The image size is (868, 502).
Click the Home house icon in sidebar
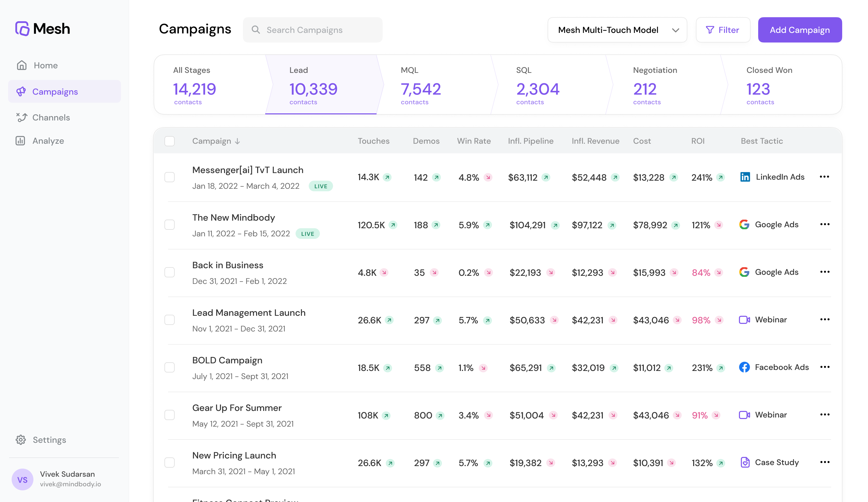22,65
